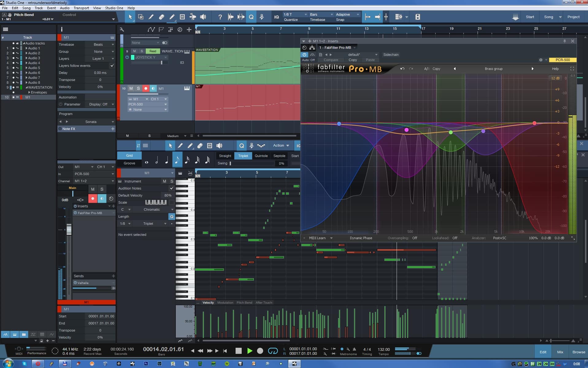Select the editor Eraser tool

pyautogui.click(x=200, y=146)
